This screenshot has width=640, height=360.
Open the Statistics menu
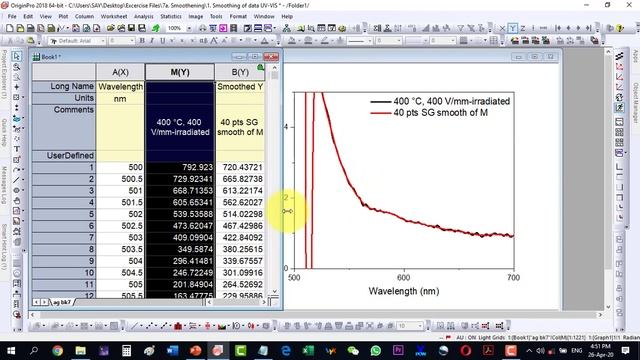point(171,16)
